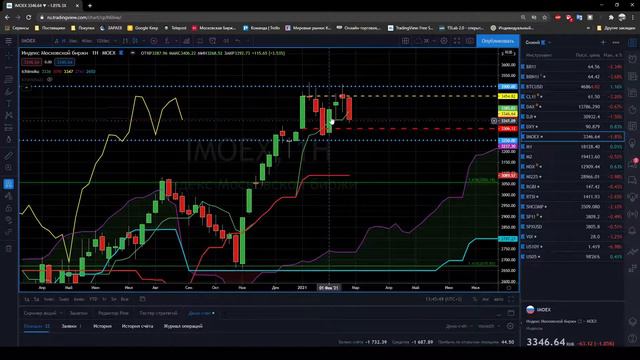The image size is (640, 360).
Task: Maximize the bottom trading panel
Action: point(511,313)
